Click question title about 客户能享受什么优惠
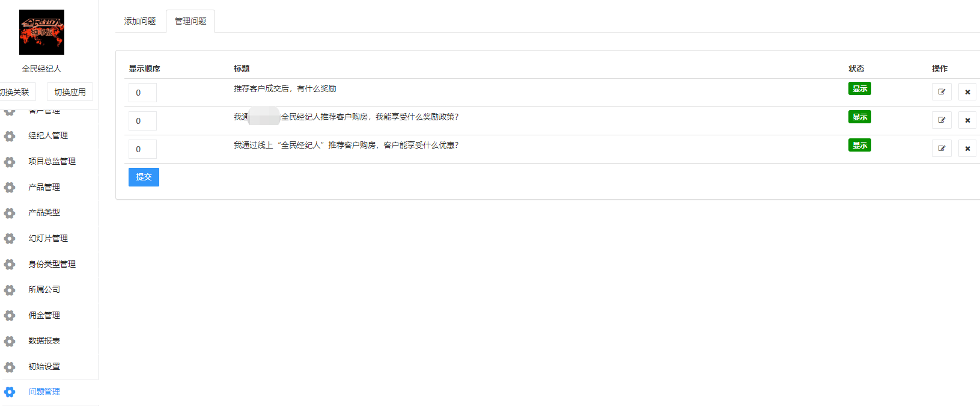Image resolution: width=980 pixels, height=406 pixels. pyautogui.click(x=346, y=145)
